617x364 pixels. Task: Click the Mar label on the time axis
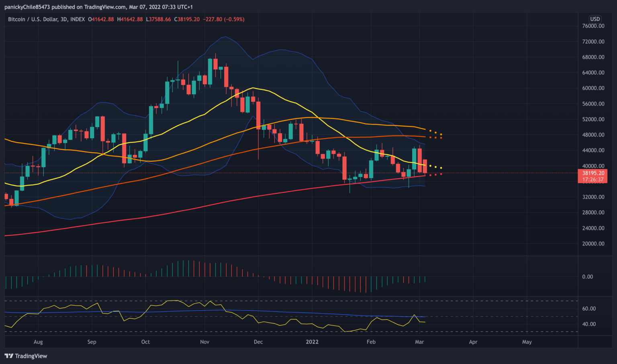[x=419, y=342]
